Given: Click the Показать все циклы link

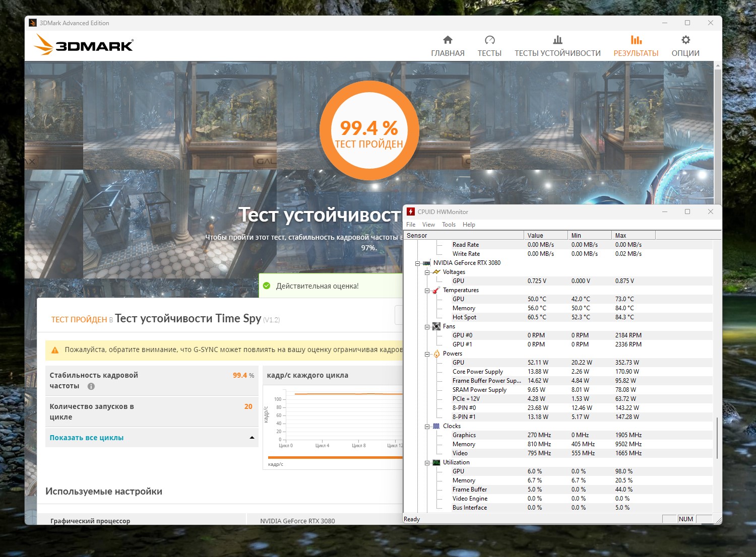Looking at the screenshot, I should [x=87, y=438].
